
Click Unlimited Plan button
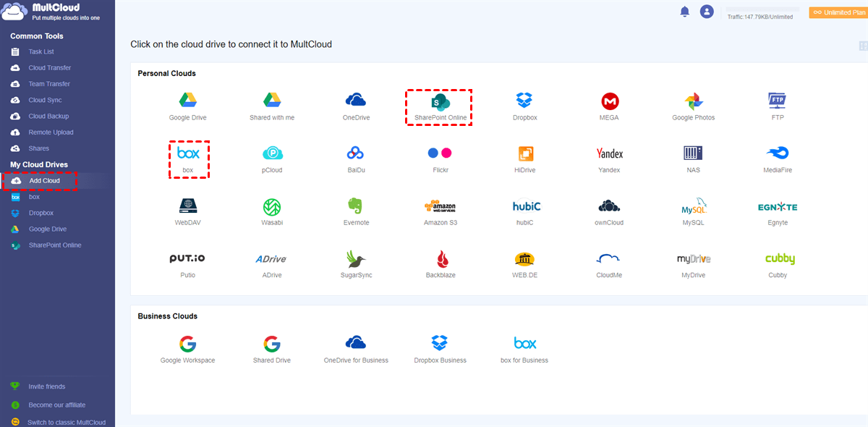(x=838, y=12)
